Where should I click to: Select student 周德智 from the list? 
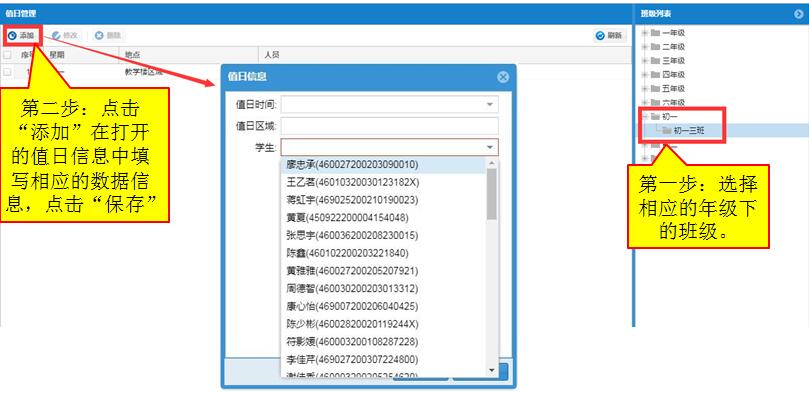(383, 288)
